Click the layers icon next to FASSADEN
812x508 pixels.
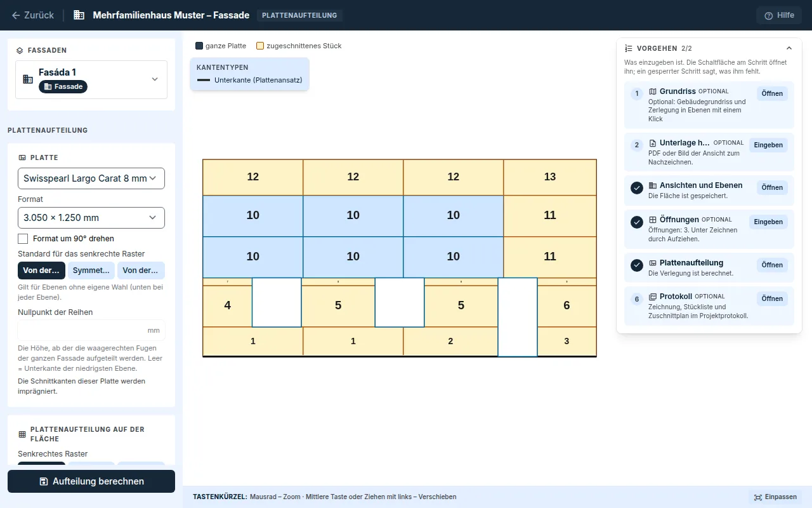20,50
